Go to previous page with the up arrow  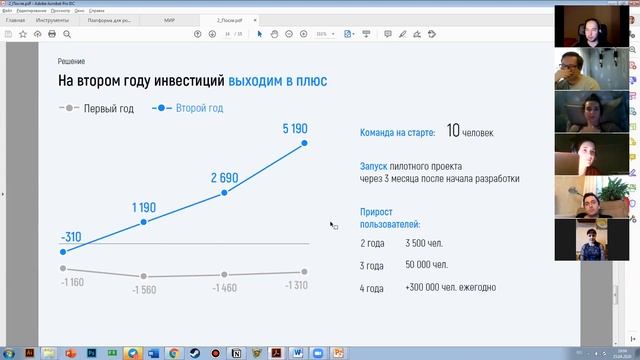[x=198, y=34]
